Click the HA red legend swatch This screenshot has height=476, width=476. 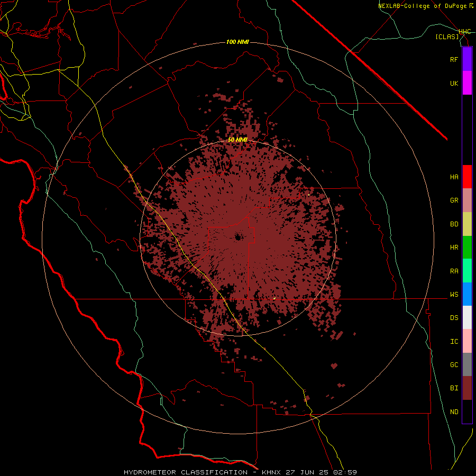[x=467, y=177]
